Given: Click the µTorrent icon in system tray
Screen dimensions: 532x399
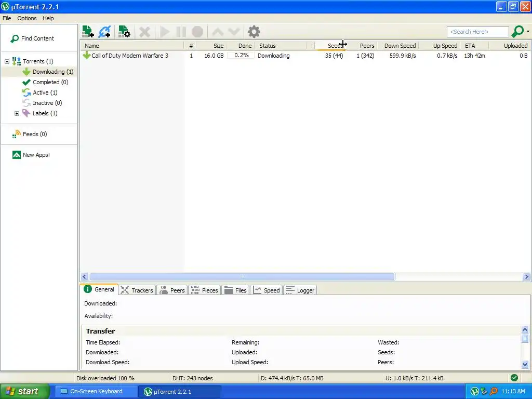Looking at the screenshot, I should coord(474,392).
